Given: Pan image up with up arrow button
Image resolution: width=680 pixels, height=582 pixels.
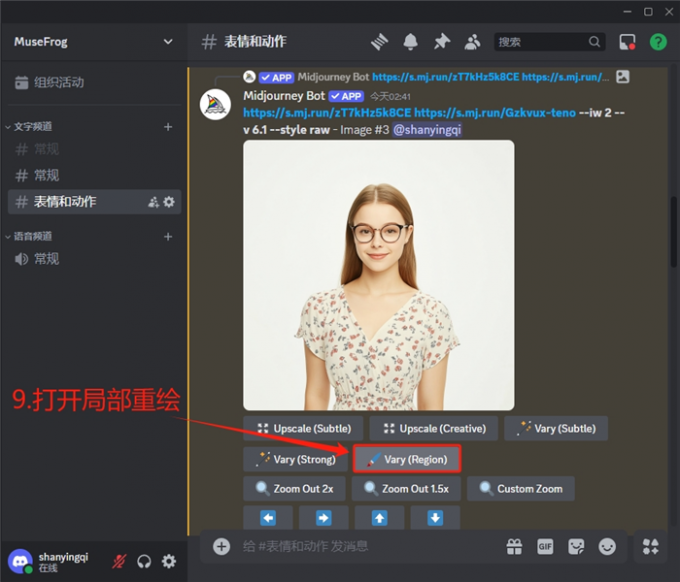Looking at the screenshot, I should pyautogui.click(x=379, y=517).
